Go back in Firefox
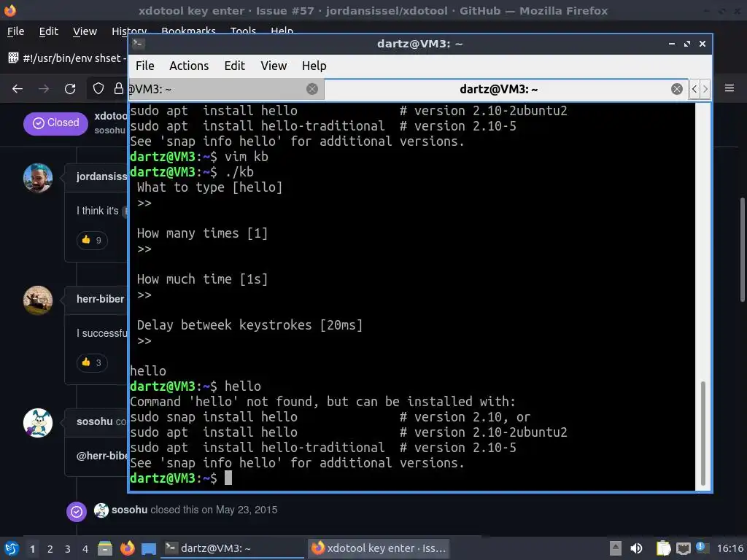 click(x=18, y=88)
